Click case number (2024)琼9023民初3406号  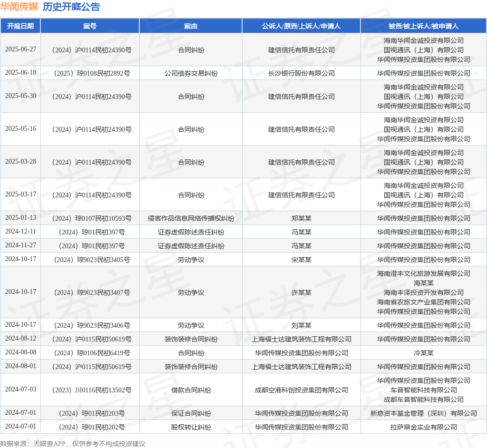(x=92, y=325)
